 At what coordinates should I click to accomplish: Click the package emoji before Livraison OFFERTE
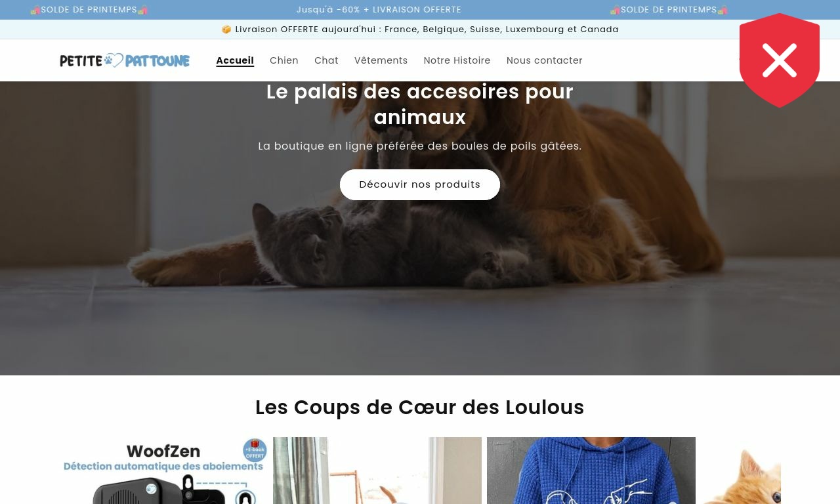[226, 30]
